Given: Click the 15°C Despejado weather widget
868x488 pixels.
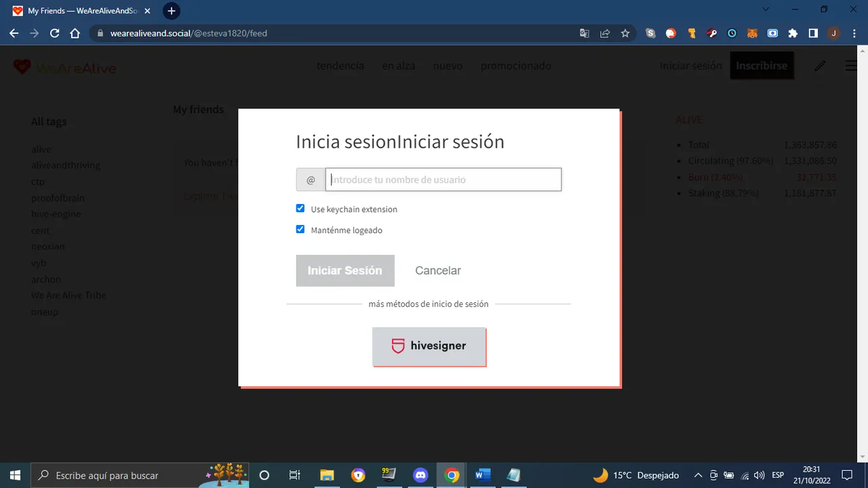Looking at the screenshot, I should 635,475.
